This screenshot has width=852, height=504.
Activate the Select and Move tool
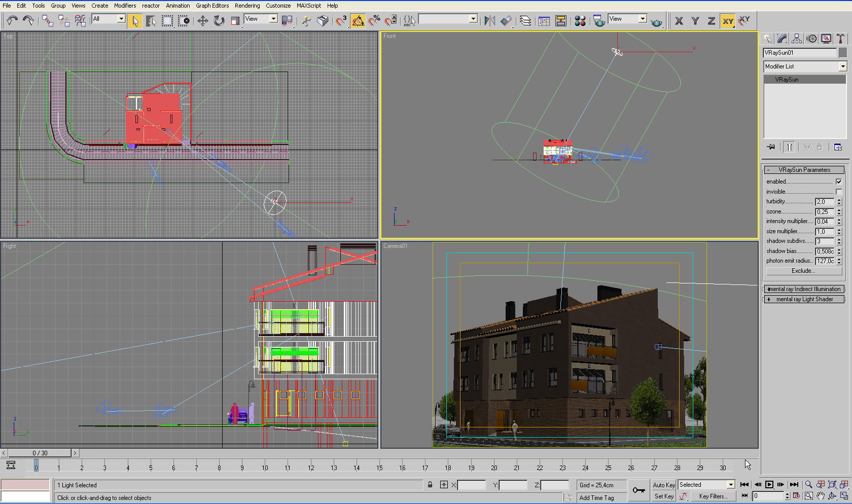[202, 21]
